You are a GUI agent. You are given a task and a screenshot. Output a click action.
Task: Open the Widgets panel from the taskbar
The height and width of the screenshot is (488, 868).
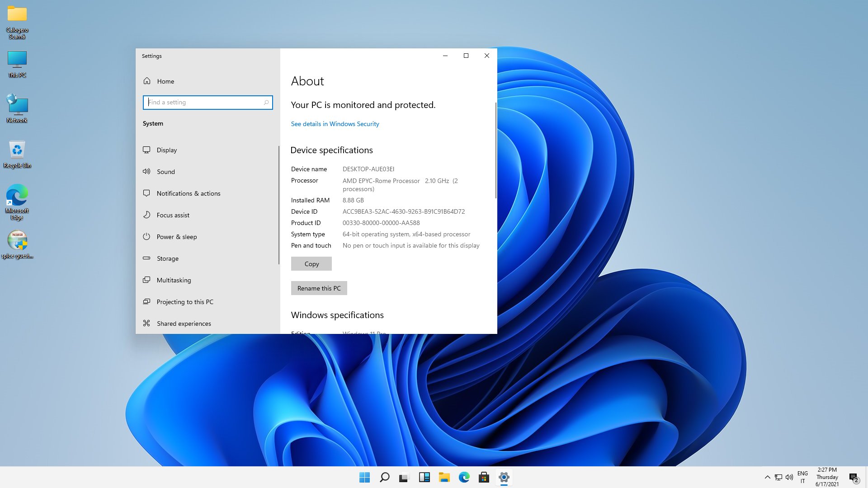point(424,477)
